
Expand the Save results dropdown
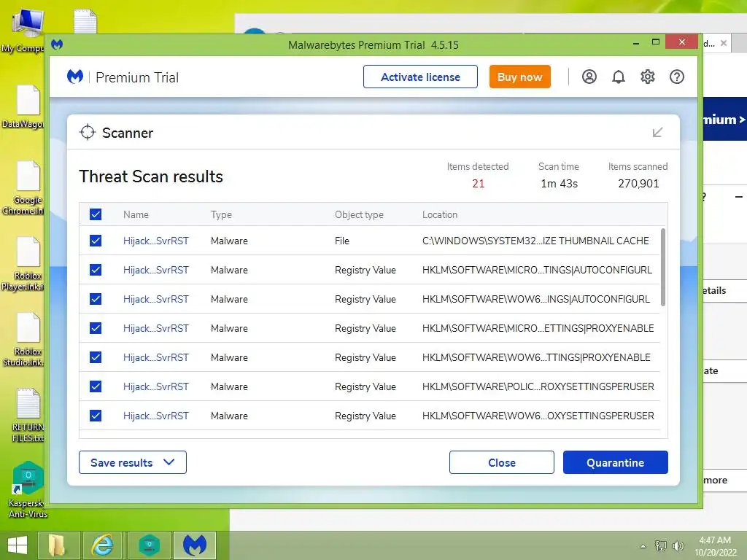coord(133,462)
